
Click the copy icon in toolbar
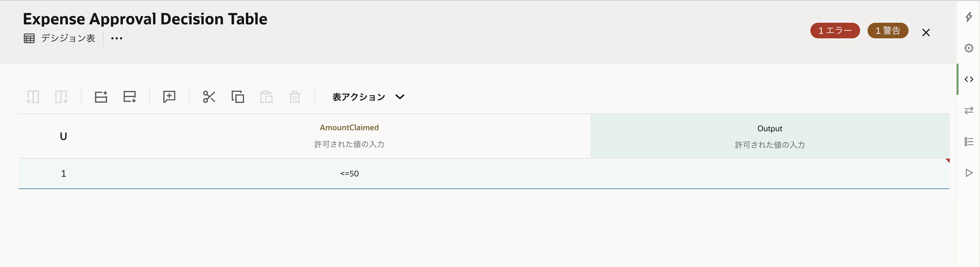[238, 96]
